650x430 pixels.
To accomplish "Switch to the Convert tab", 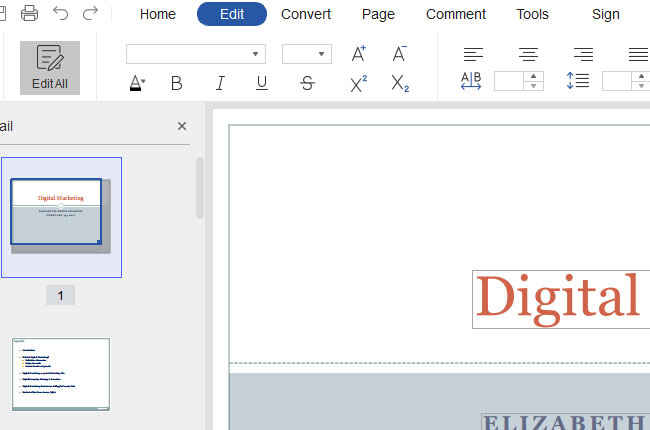I will [306, 14].
